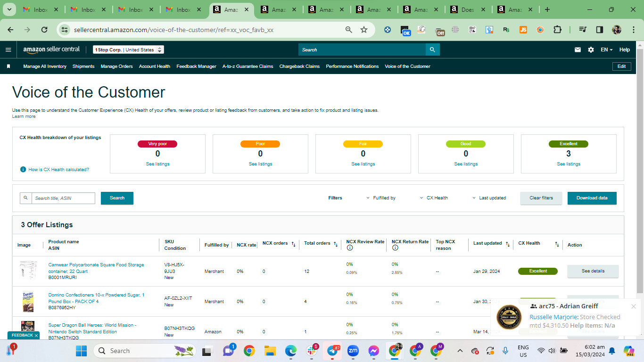
Task: Focus the top Seller Central search box
Action: [362, 49]
